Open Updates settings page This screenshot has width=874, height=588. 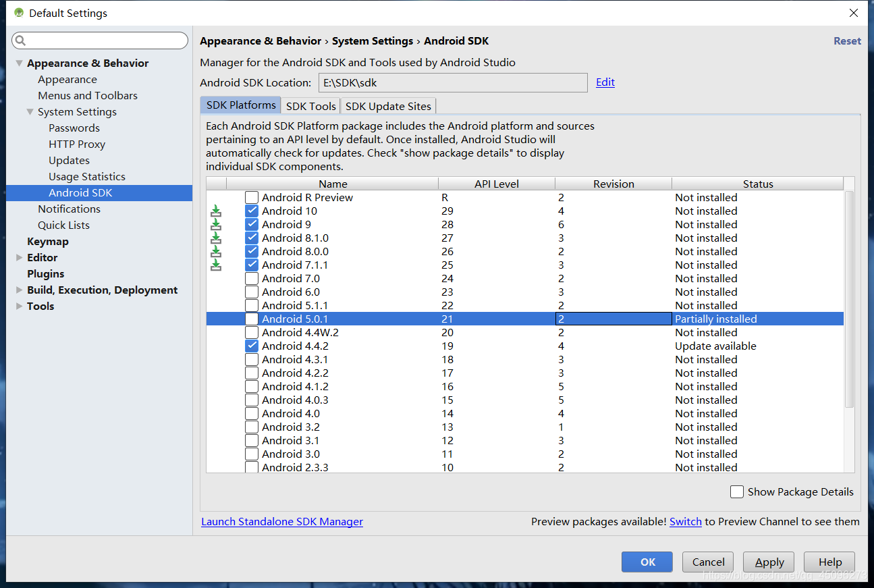[69, 160]
